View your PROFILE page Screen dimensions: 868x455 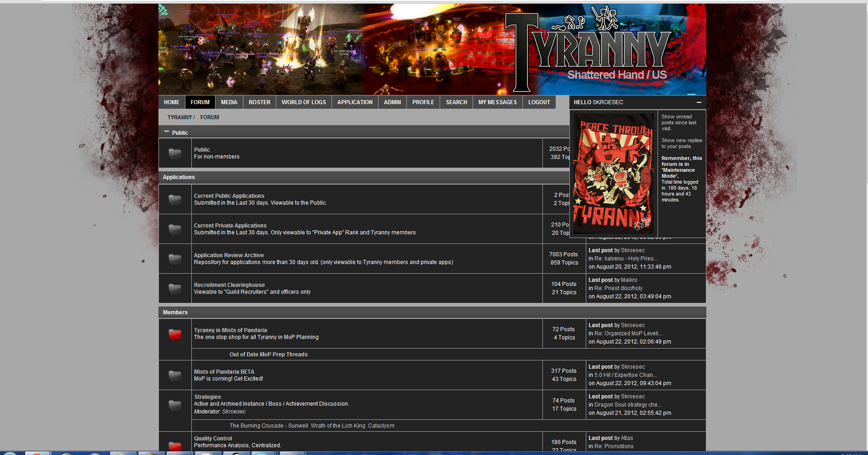[x=423, y=102]
